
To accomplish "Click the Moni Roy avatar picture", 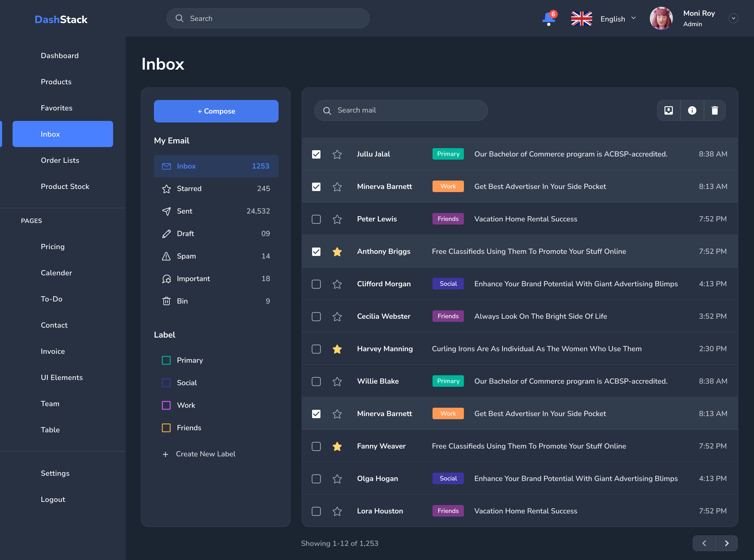I will [661, 18].
